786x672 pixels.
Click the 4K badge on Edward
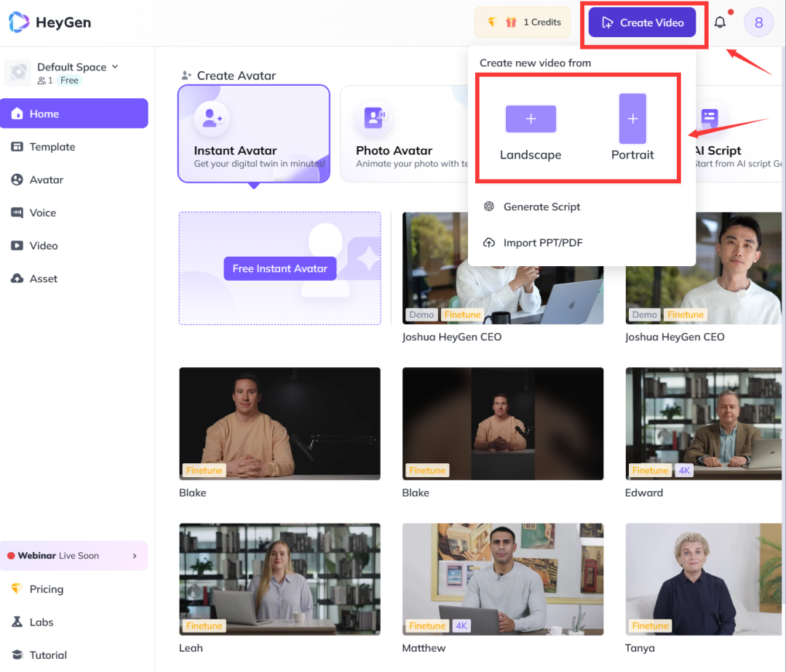pos(684,471)
